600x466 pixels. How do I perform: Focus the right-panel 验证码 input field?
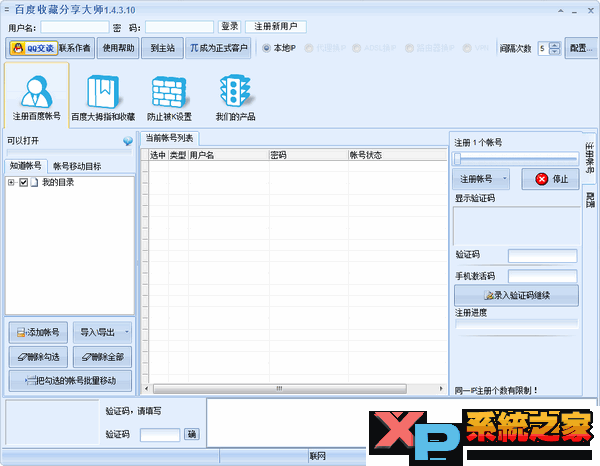pos(542,256)
